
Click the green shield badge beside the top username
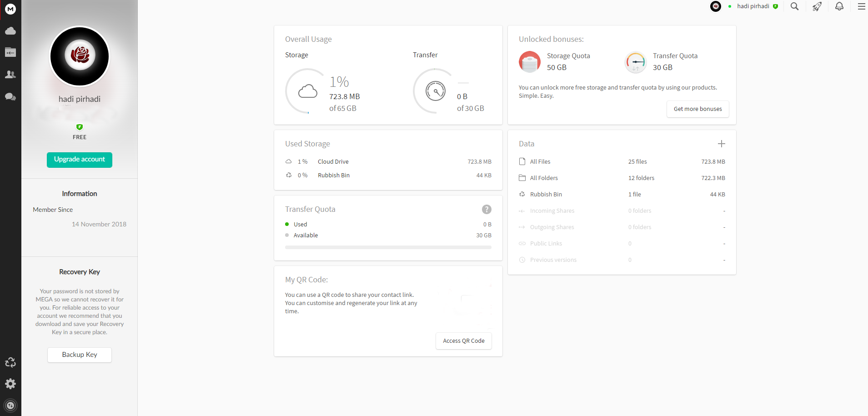tap(776, 6)
